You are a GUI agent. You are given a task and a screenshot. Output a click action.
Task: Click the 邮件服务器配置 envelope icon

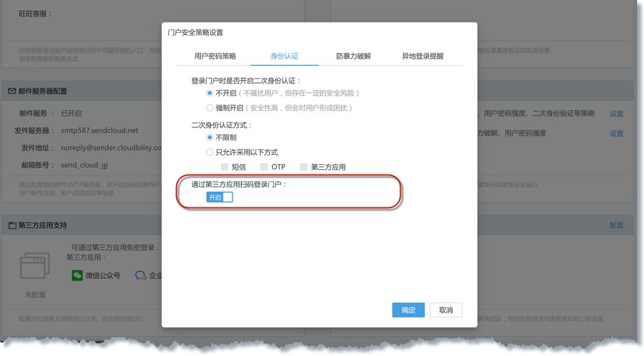coord(12,91)
